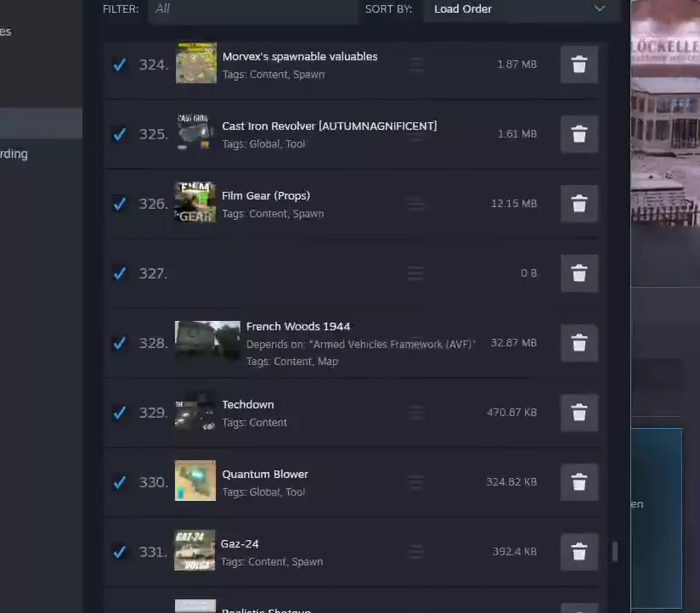The image size is (700, 613).
Task: Disable Morvex's spawnable valuables checkbox
Action: click(119, 65)
